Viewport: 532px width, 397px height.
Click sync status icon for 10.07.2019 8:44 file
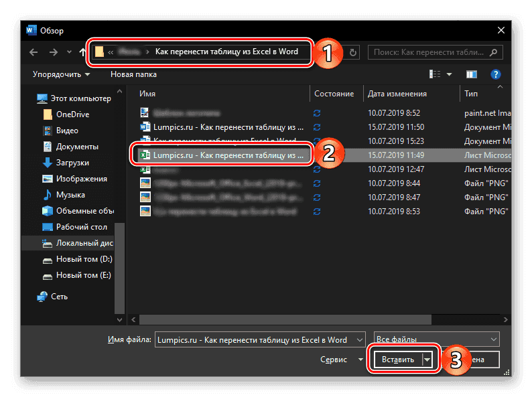[317, 183]
